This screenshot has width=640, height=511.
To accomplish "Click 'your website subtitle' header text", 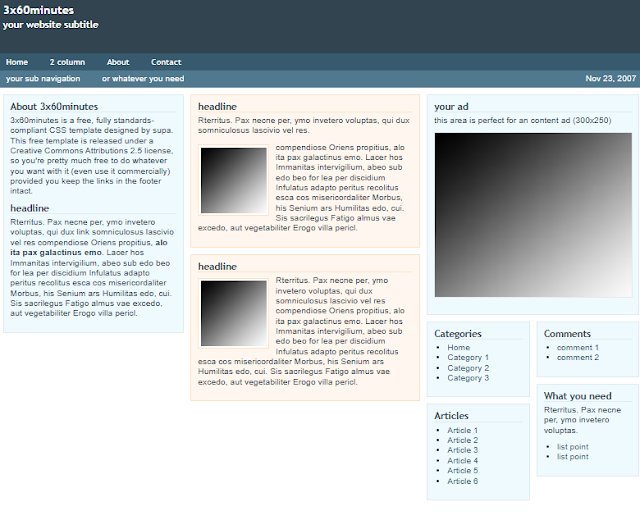I will (51, 24).
